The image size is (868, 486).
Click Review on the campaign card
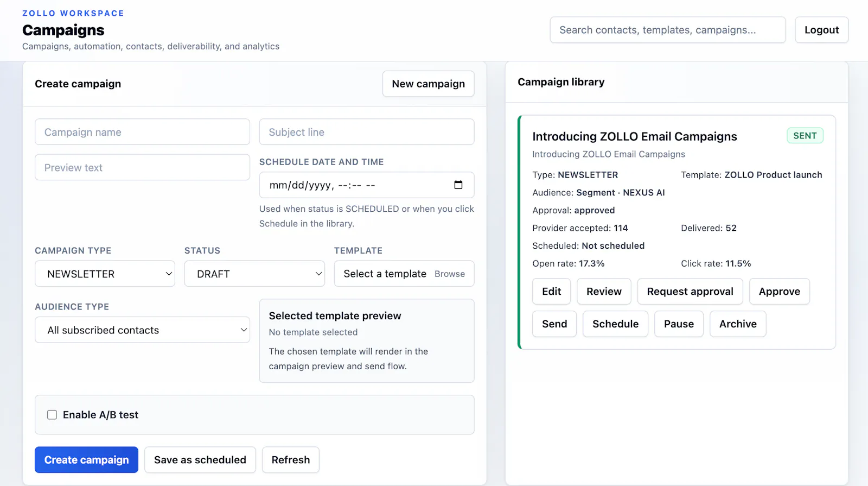click(x=604, y=292)
